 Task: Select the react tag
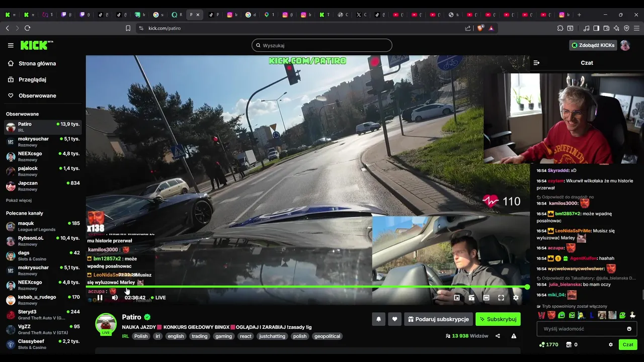tap(246, 336)
